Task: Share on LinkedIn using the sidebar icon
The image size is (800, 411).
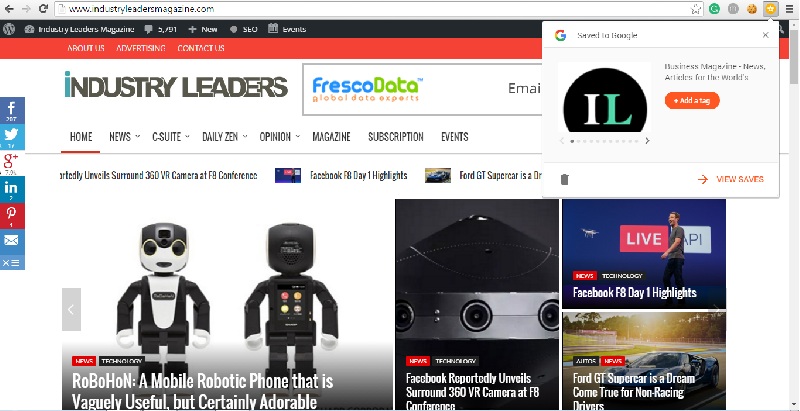Action: (12, 190)
